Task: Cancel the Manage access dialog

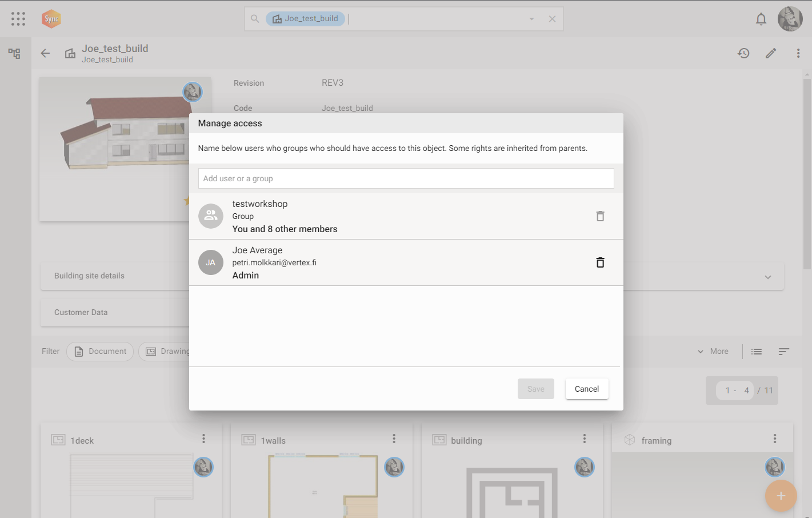Action: point(586,389)
